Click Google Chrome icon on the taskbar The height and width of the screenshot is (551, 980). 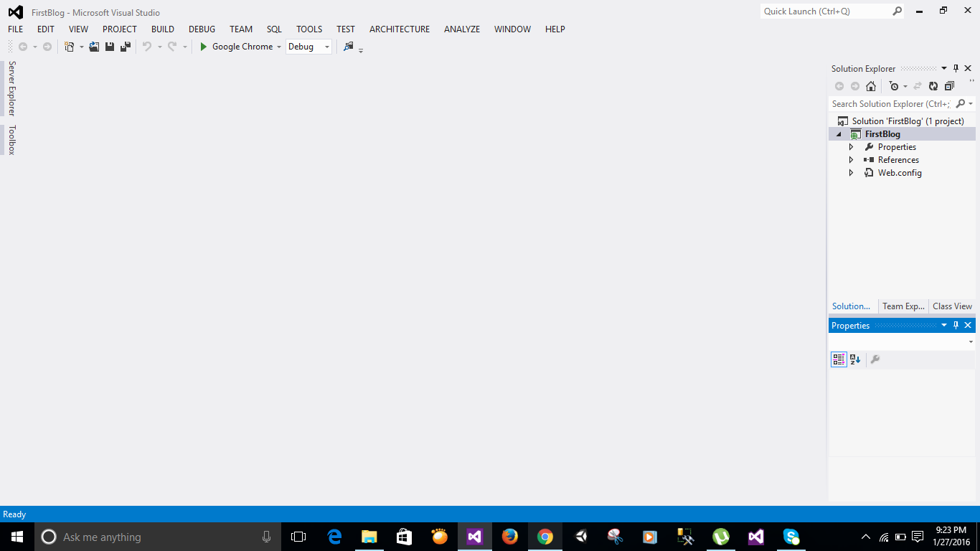(x=545, y=537)
